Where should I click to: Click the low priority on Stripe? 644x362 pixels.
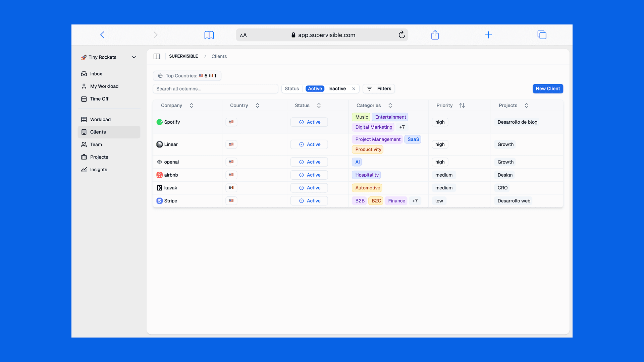coord(439,201)
